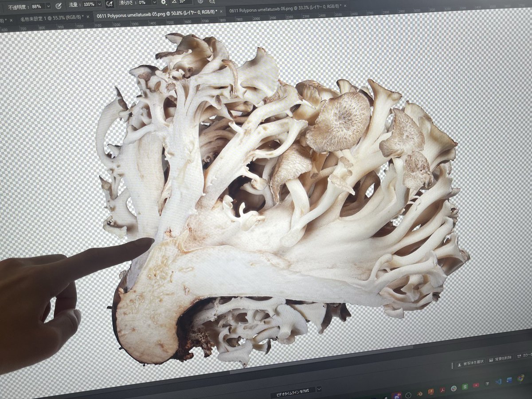Open the opacity 88% dropdown arrow
532x399 pixels.
(x=48, y=6)
